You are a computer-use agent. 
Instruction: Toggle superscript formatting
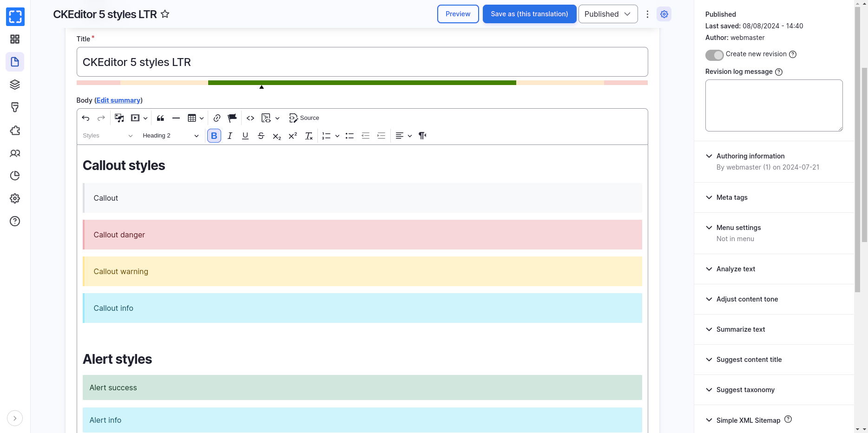[x=293, y=136]
